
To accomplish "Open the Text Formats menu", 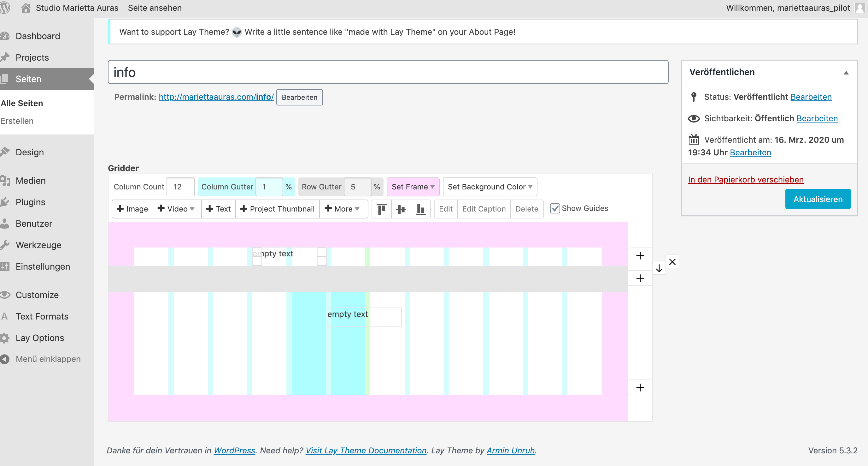I will click(x=42, y=316).
